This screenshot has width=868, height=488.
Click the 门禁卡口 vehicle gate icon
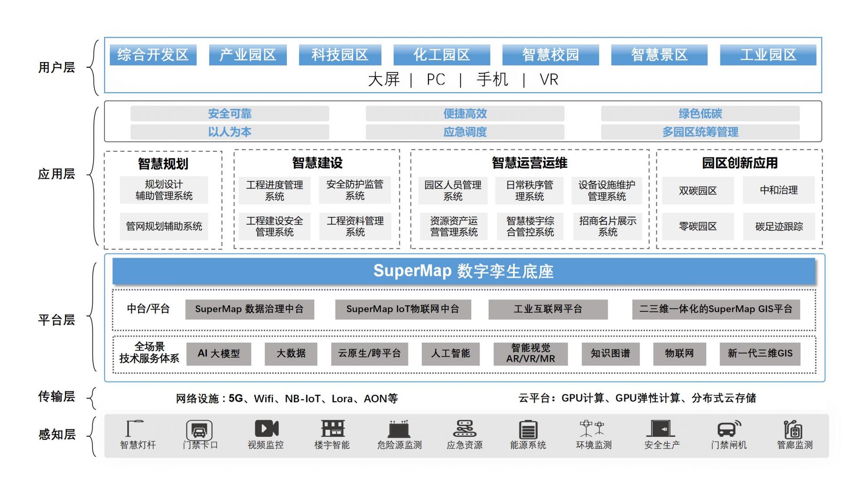click(x=199, y=430)
